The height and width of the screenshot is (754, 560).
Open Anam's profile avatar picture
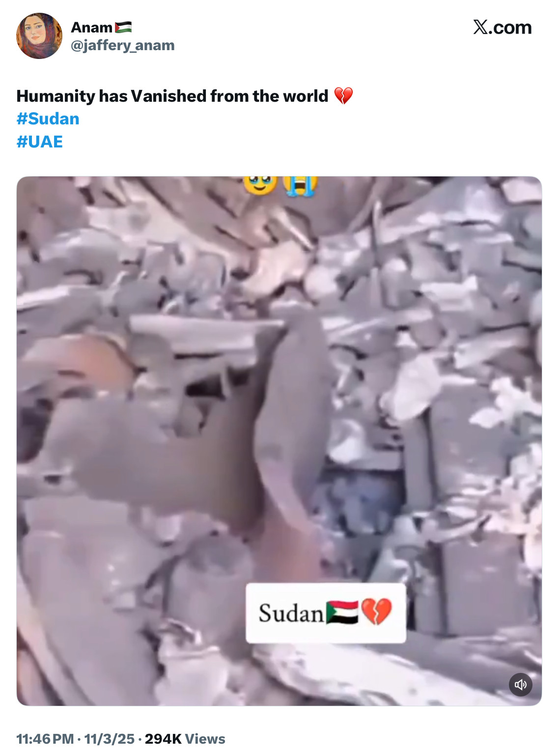click(x=39, y=36)
